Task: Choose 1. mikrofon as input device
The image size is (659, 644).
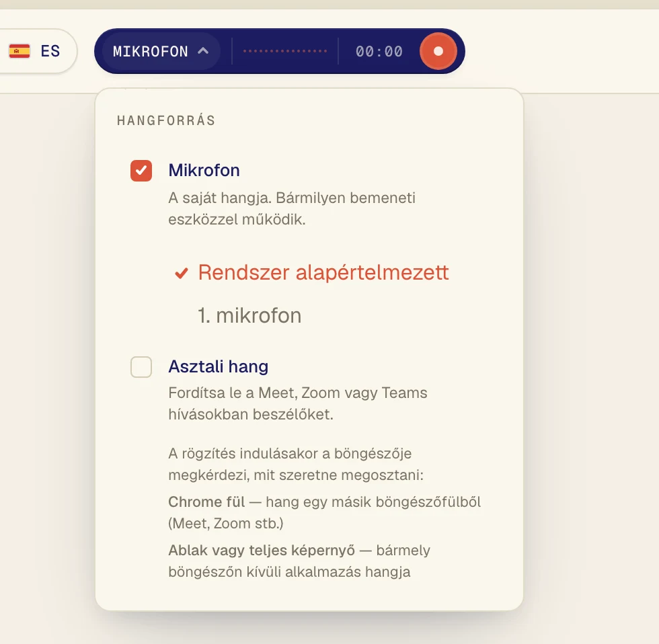Action: pyautogui.click(x=249, y=315)
